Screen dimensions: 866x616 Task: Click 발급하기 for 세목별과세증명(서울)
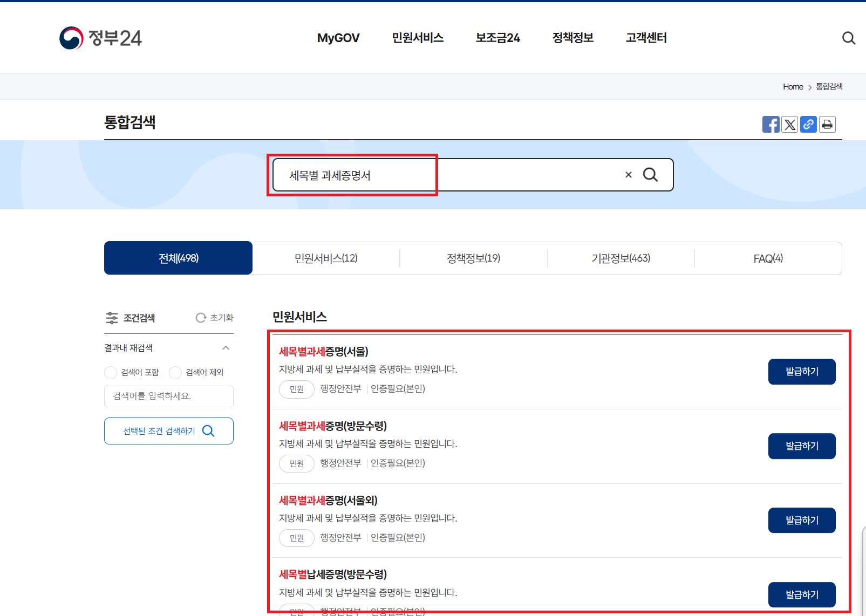[x=802, y=372]
